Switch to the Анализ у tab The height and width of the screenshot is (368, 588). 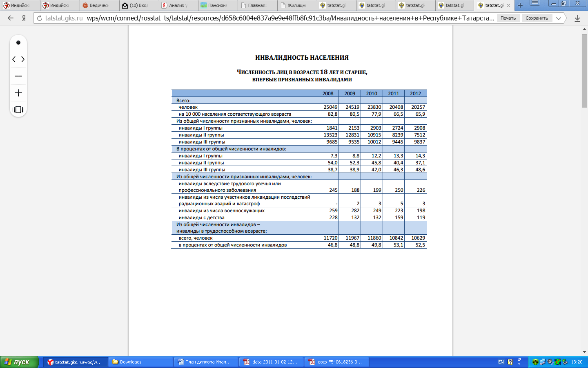click(x=178, y=5)
